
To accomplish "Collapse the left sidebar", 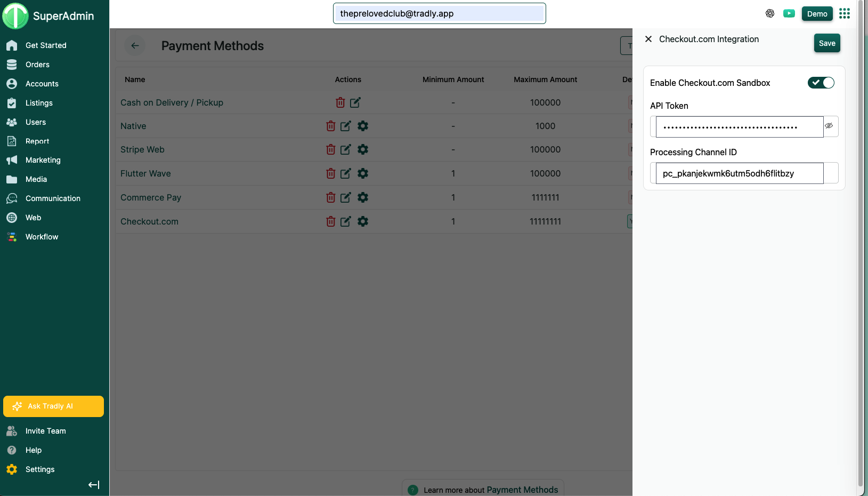I will coord(94,485).
